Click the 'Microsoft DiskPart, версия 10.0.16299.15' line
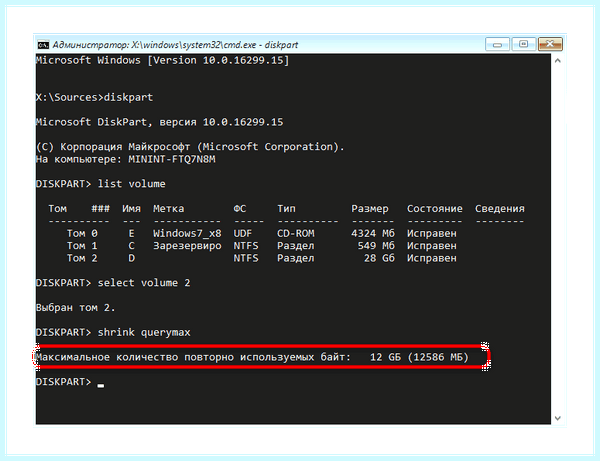This screenshot has height=461, width=600. click(159, 122)
